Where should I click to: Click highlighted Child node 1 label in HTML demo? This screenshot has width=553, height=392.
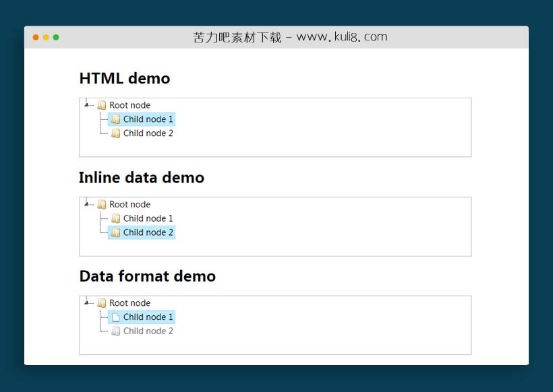148,119
